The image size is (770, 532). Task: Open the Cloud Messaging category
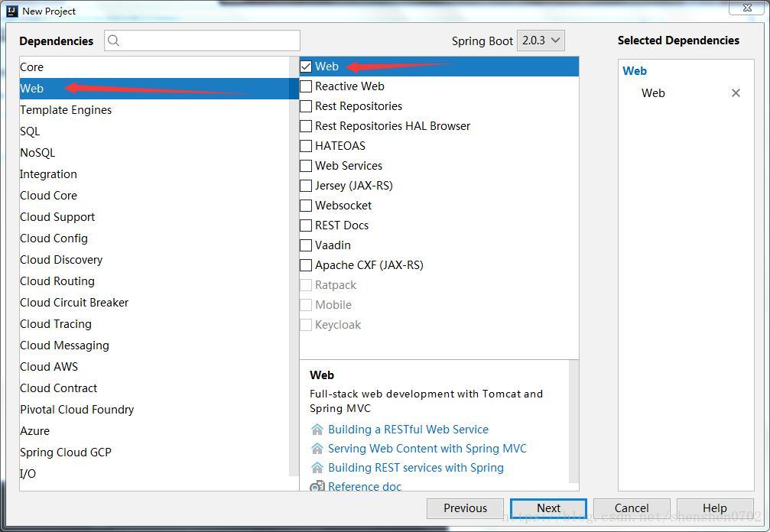coord(154,345)
